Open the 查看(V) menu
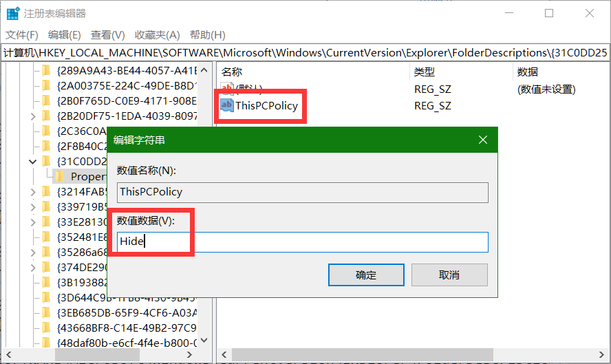611x364 pixels. tap(107, 35)
